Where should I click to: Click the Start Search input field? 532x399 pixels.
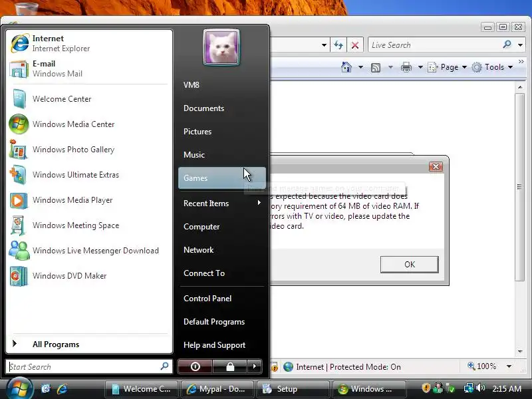point(89,367)
